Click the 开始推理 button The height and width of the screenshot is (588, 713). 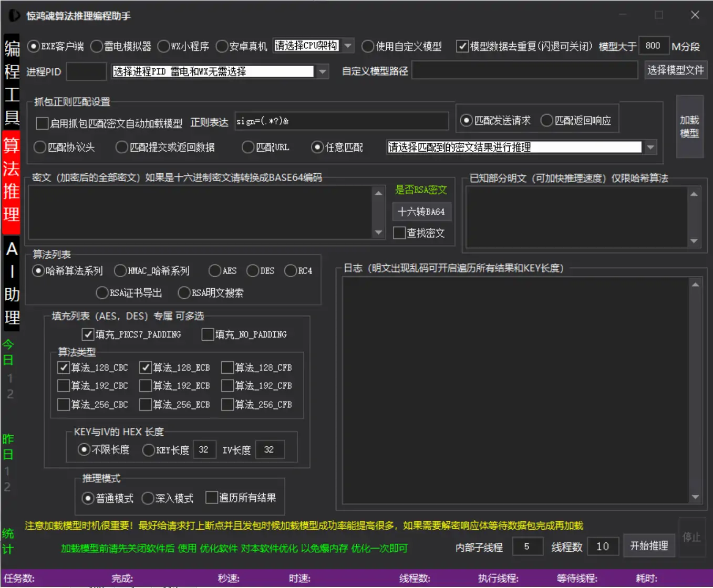(649, 546)
